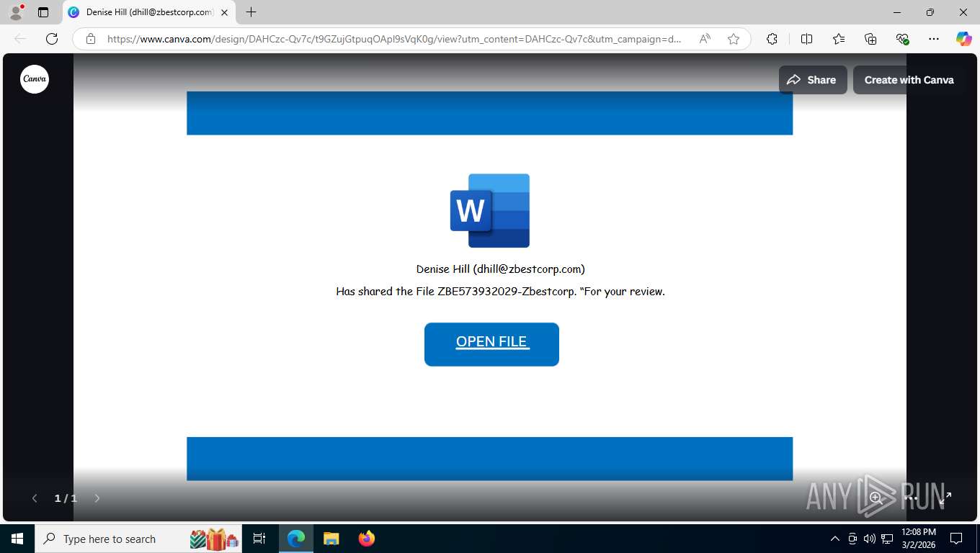
Task: Click the Canva URL address bar
Action: 393,39
